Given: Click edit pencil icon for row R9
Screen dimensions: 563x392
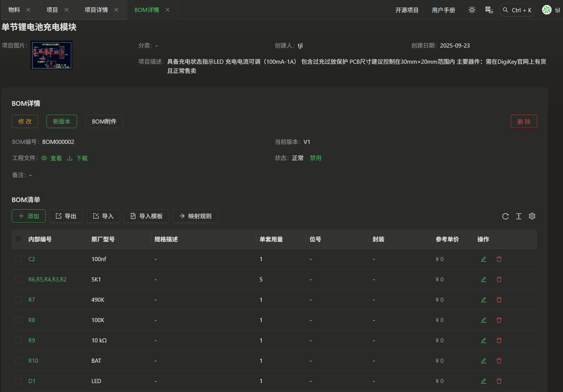Looking at the screenshot, I should (484, 340).
